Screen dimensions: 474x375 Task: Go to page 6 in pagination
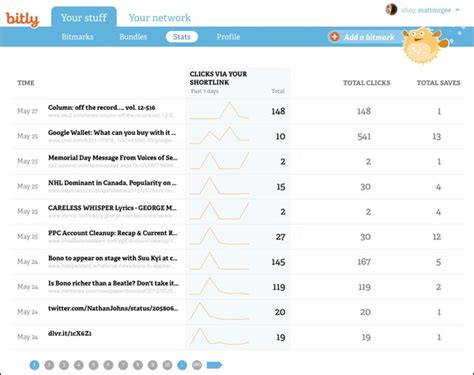(x=108, y=365)
